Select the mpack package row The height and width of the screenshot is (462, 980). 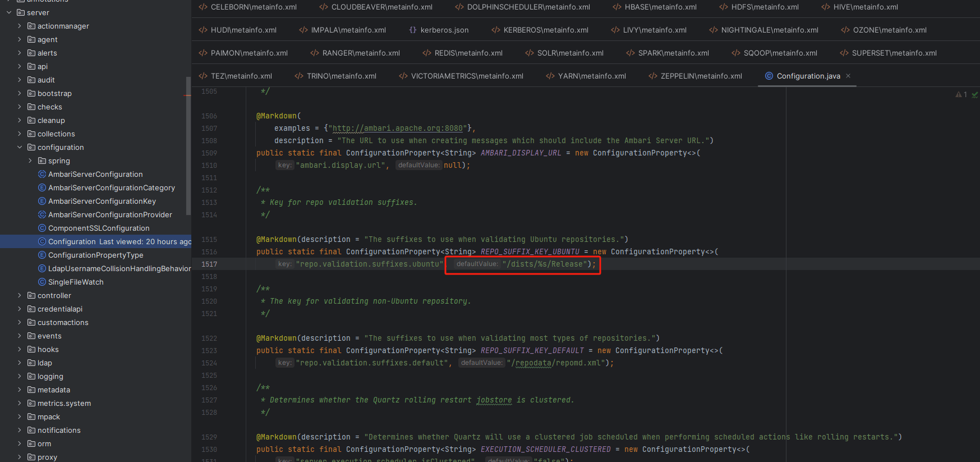tap(95, 417)
